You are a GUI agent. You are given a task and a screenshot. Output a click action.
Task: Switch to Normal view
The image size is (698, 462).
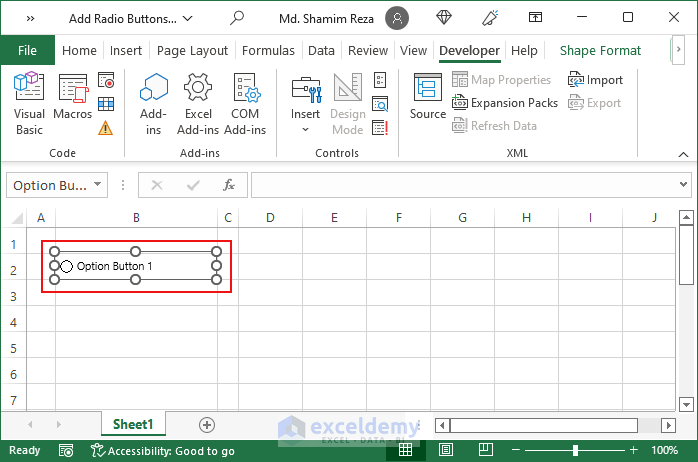point(405,450)
